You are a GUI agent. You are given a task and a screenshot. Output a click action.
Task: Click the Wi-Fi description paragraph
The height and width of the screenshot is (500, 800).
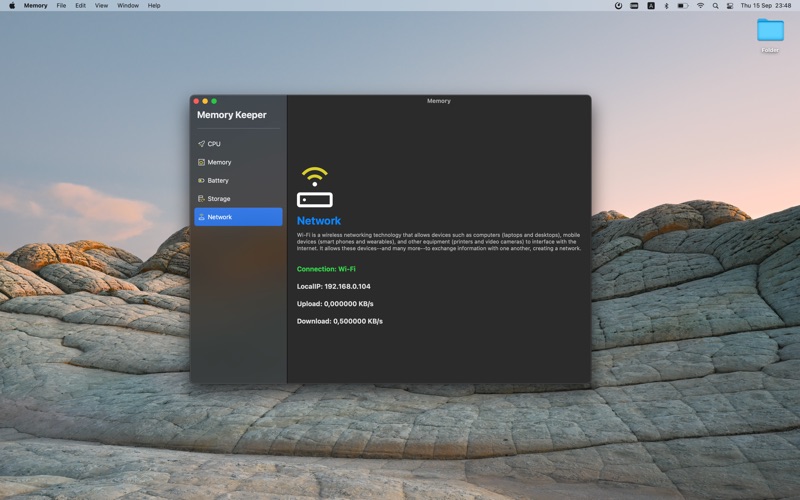click(x=439, y=242)
